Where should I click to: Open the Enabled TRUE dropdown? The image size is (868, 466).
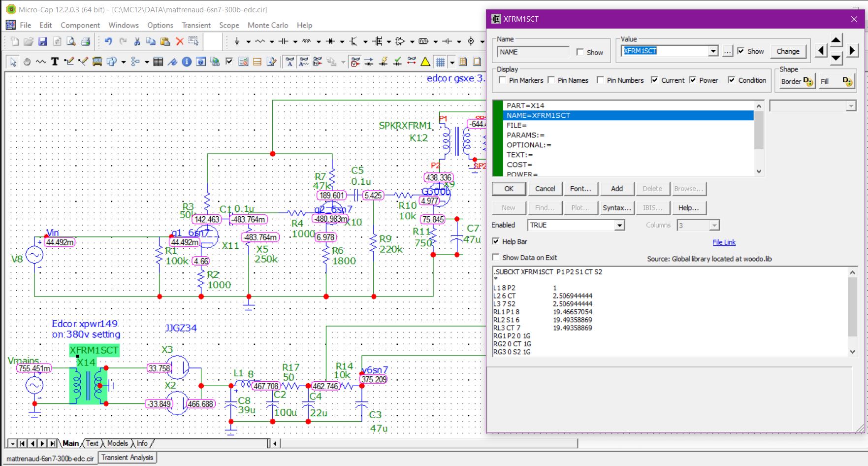point(619,225)
